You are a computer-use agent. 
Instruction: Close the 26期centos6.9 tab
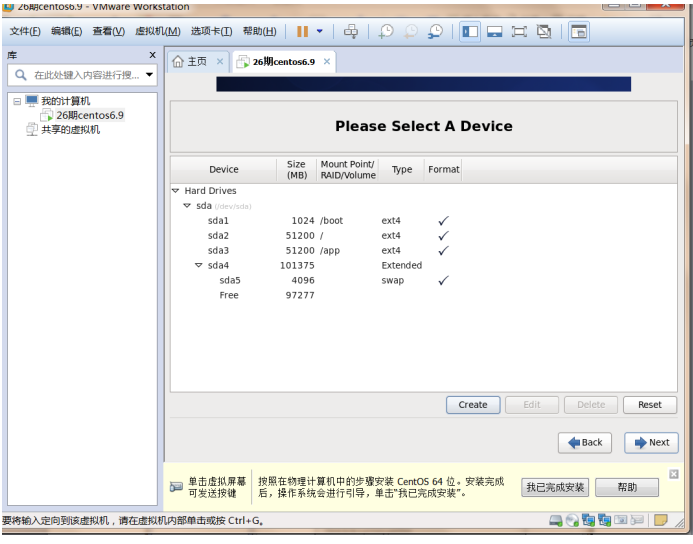click(327, 61)
